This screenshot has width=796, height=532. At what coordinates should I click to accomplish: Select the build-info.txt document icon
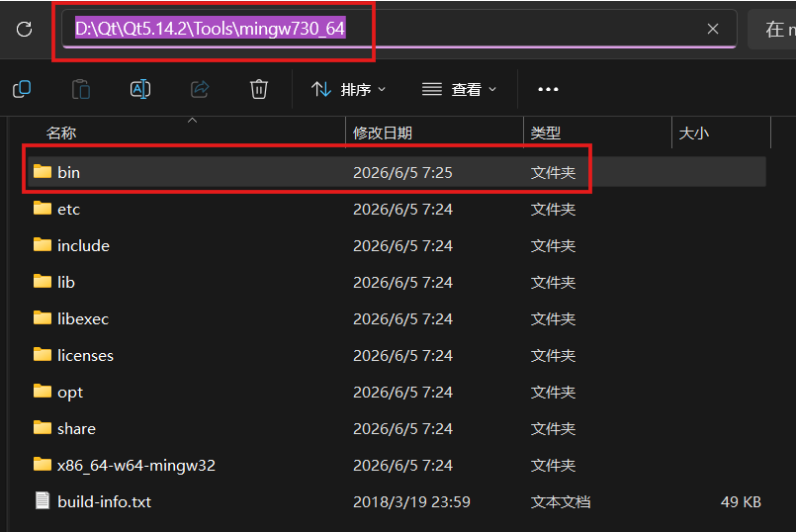[43, 500]
